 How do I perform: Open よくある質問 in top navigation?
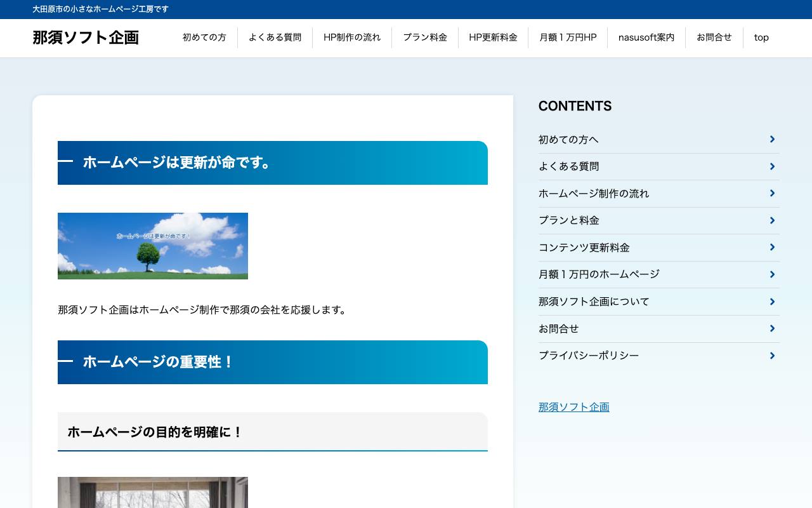point(275,37)
